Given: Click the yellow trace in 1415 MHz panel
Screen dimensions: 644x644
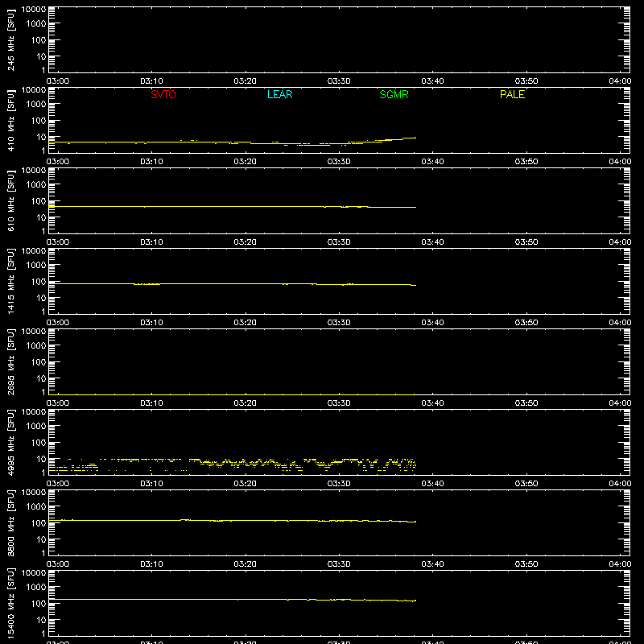Looking at the screenshot, I should tap(232, 284).
